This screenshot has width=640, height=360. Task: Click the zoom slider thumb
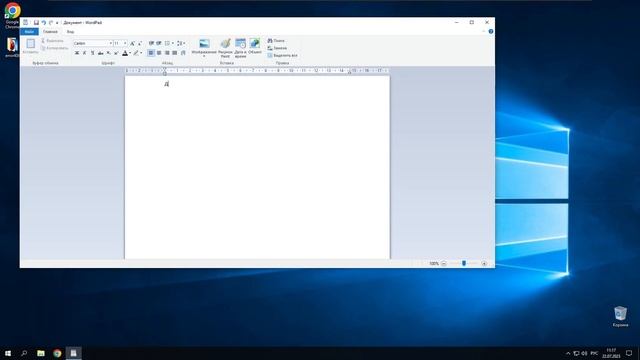pyautogui.click(x=464, y=264)
